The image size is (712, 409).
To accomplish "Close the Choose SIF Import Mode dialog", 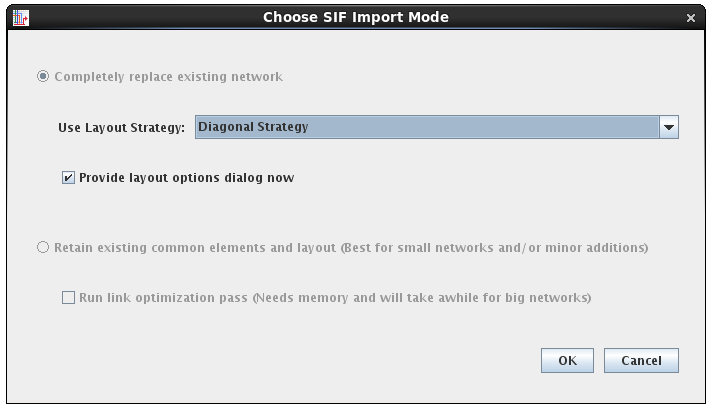I will coord(690,18).
